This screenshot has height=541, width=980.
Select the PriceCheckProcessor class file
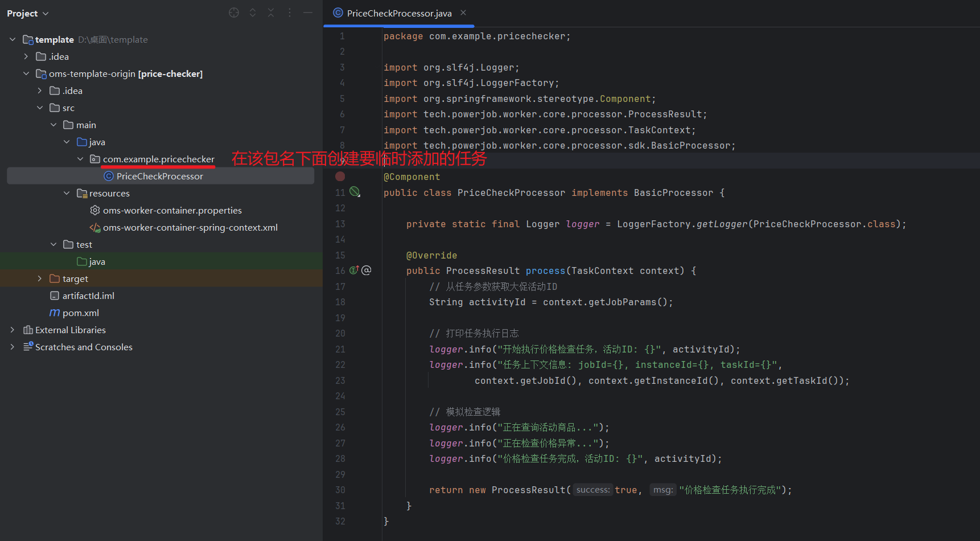coord(160,176)
